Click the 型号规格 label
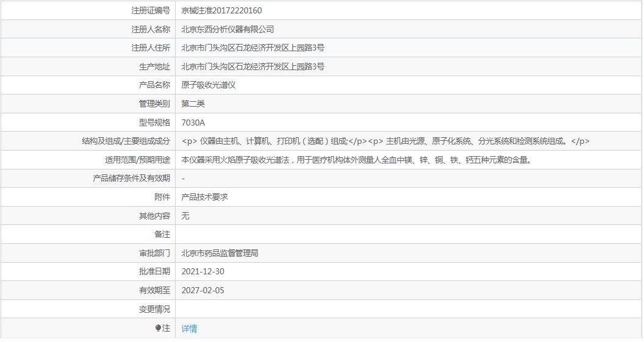This screenshot has width=644, height=342. point(154,123)
